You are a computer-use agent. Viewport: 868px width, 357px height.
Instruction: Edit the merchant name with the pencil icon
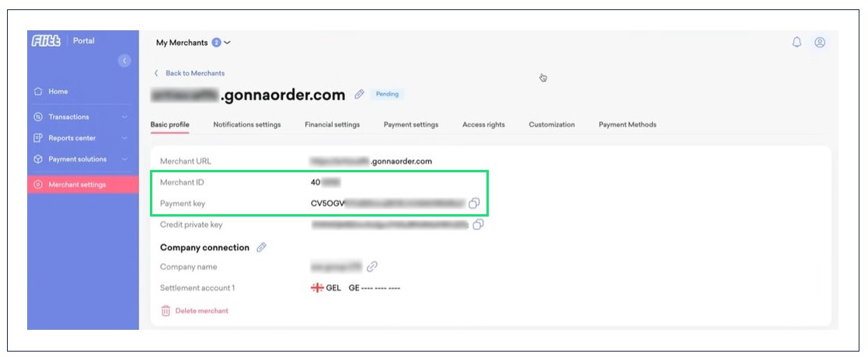click(359, 95)
